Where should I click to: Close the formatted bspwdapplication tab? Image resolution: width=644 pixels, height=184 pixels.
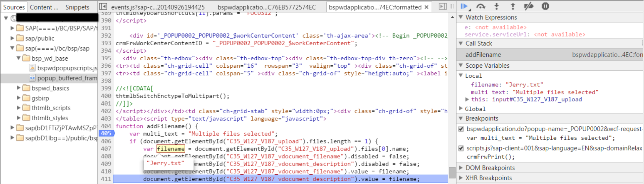[x=426, y=7]
